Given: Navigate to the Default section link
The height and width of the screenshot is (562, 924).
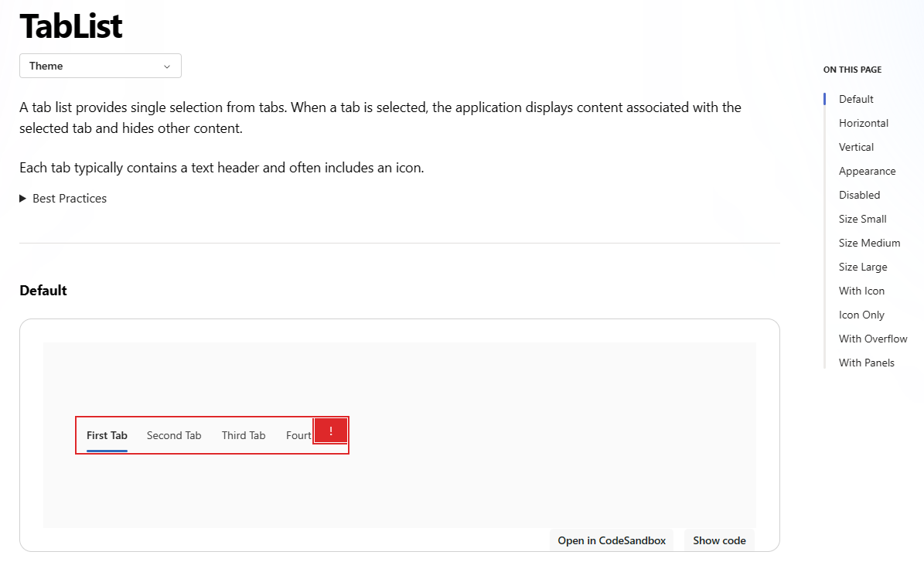Looking at the screenshot, I should pos(855,99).
